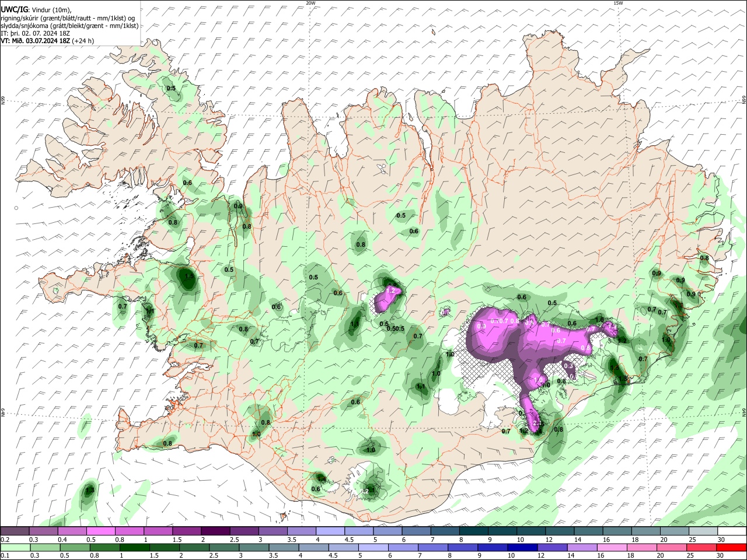Viewport: 747px width, 560px height.
Task: Choose the bright red swatch labelled 30 in rain row
Action: [x=732, y=547]
